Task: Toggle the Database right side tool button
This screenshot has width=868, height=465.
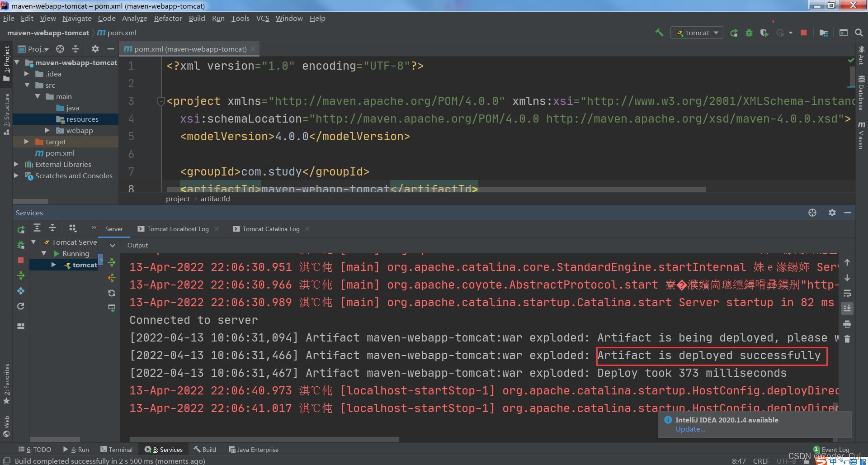Action: (x=861, y=93)
